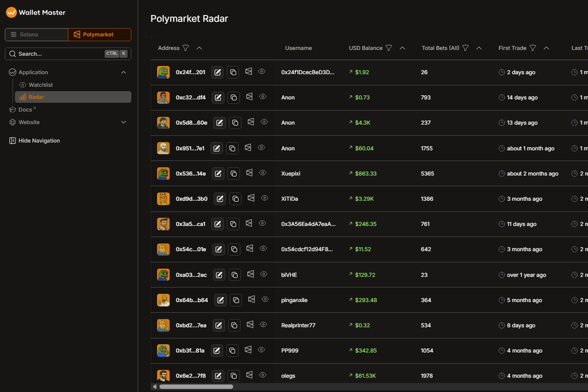Image resolution: width=588 pixels, height=392 pixels.
Task: Copy olegs's wallet address
Action: 234,375
